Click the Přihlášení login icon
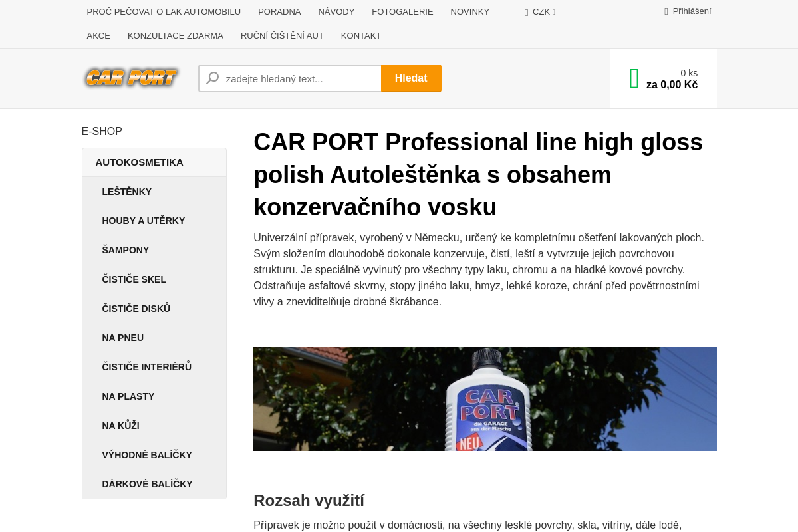 tap(666, 11)
